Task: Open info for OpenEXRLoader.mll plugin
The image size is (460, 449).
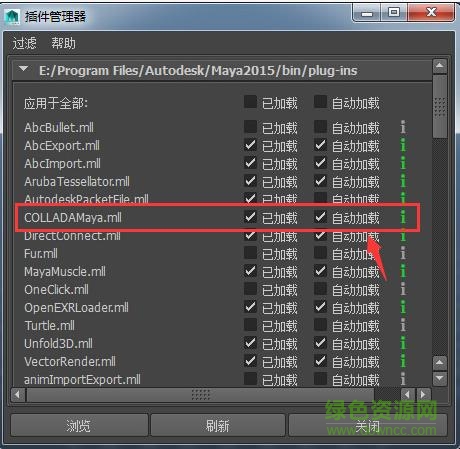Action: pyautogui.click(x=403, y=308)
